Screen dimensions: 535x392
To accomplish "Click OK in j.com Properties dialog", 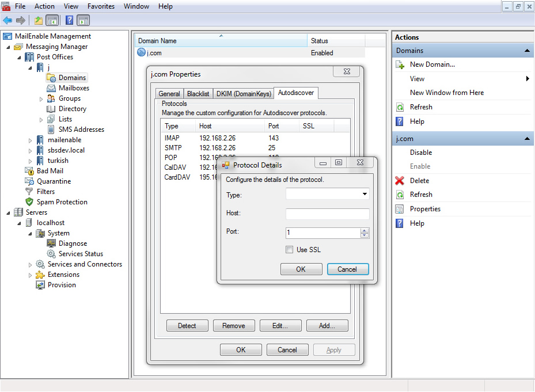I will click(241, 350).
